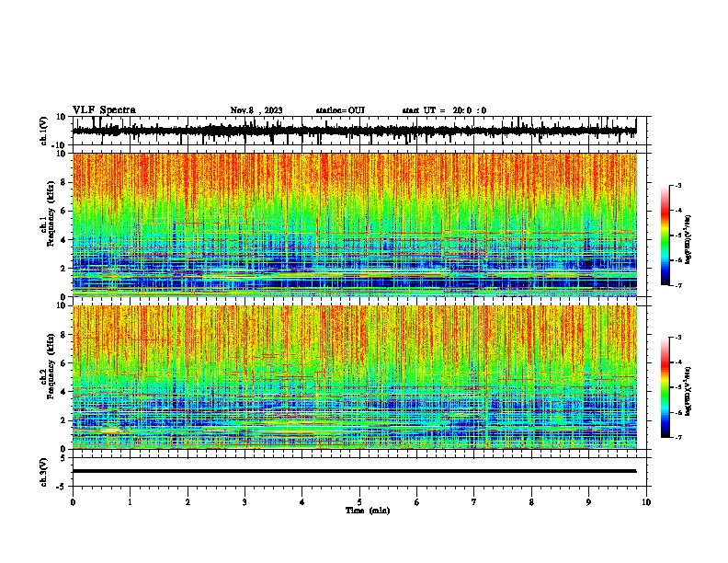Click the "8" kHz tick of ch.2 spectrogram
The width and height of the screenshot is (728, 563).
coord(64,335)
